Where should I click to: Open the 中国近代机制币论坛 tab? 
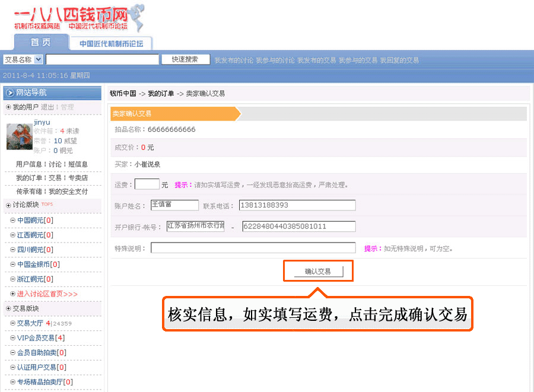[x=111, y=43]
